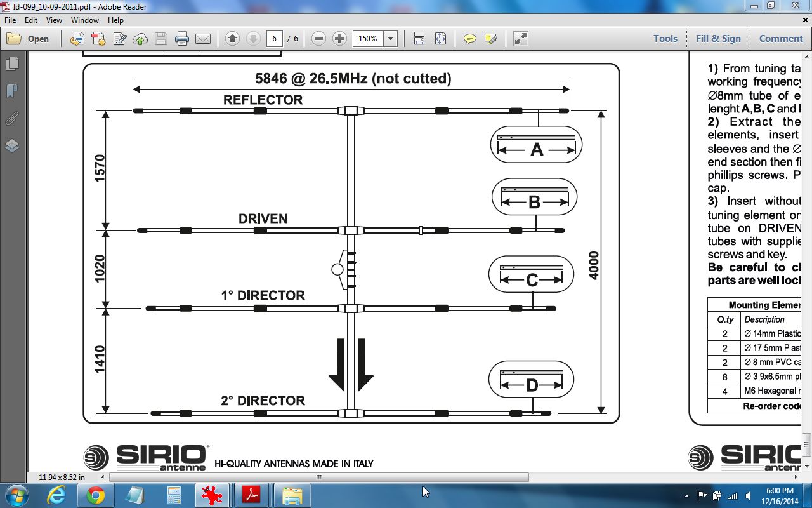This screenshot has height=508, width=812.
Task: Open the View menu
Action: [x=54, y=20]
